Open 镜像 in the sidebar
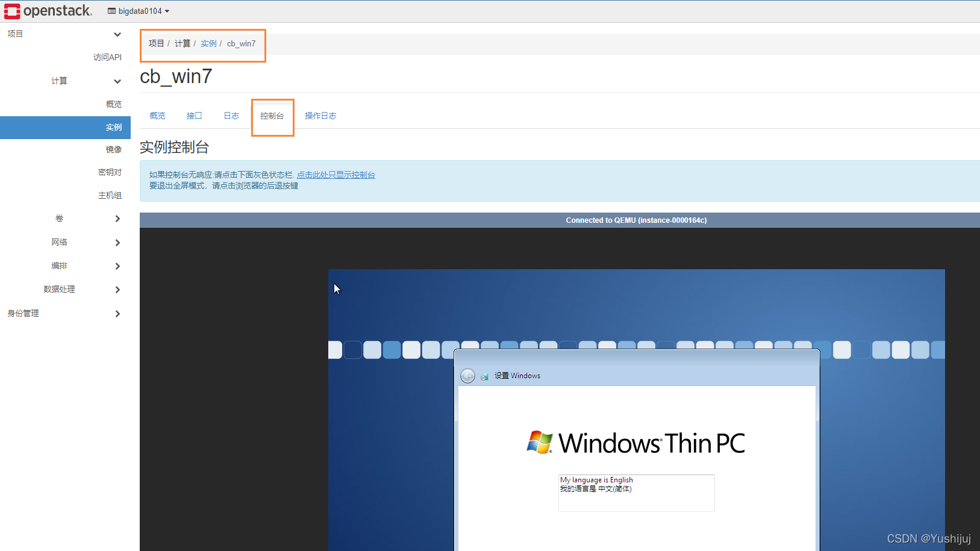The height and width of the screenshot is (551, 980). click(x=114, y=149)
